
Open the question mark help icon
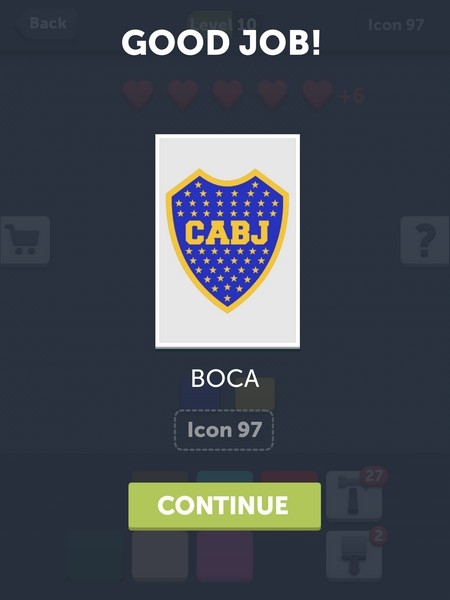[x=425, y=240]
